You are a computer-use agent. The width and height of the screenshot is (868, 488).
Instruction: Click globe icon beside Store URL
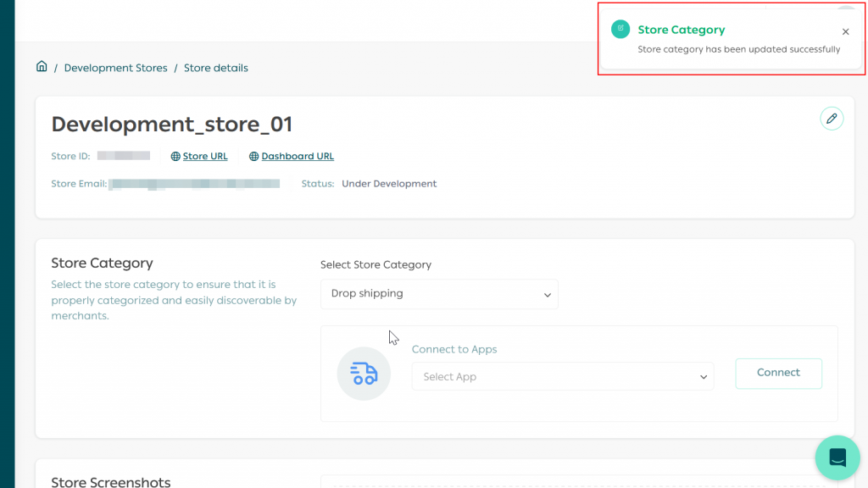(175, 157)
